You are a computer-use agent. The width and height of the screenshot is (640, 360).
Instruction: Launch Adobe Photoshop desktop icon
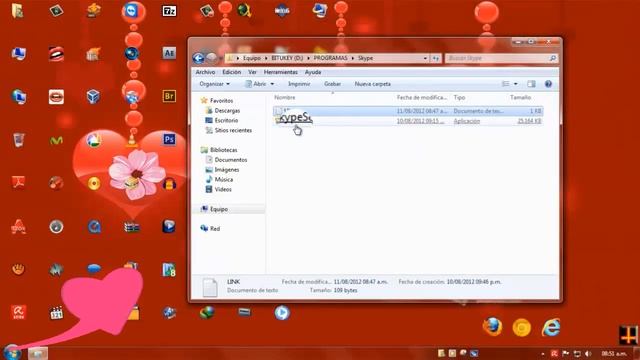point(169,139)
